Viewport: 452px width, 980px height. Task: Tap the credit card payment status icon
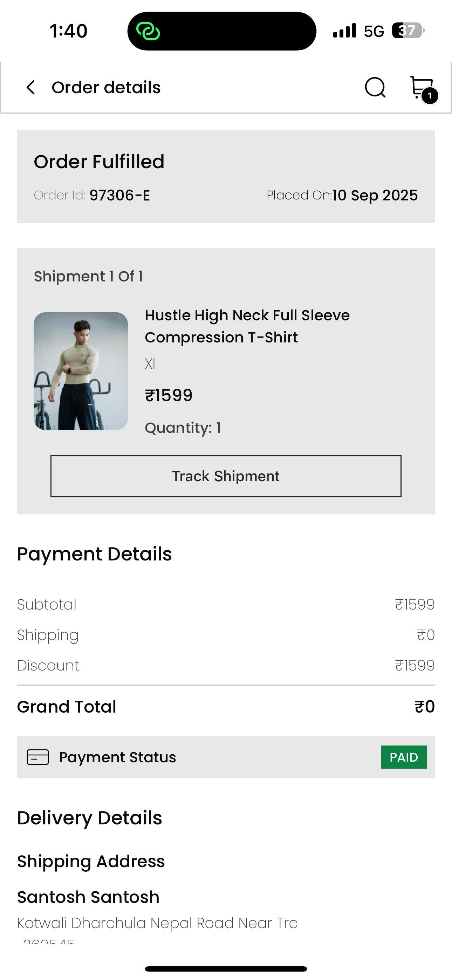pyautogui.click(x=38, y=757)
